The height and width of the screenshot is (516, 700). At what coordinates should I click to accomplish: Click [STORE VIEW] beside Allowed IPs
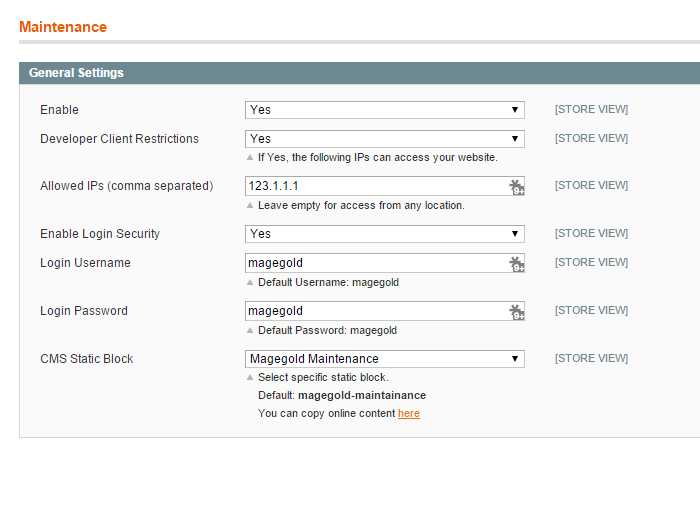(591, 185)
